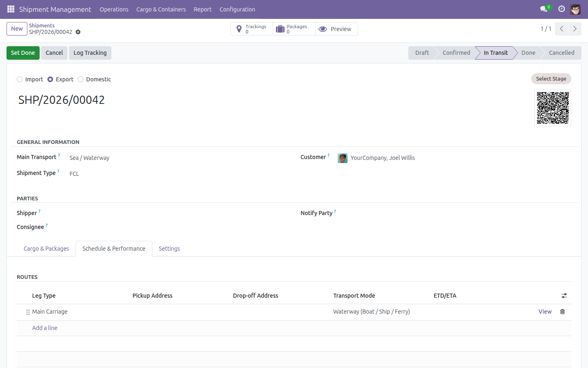Click Add a line in Routes
Image resolution: width=588 pixels, height=368 pixels.
pos(45,328)
